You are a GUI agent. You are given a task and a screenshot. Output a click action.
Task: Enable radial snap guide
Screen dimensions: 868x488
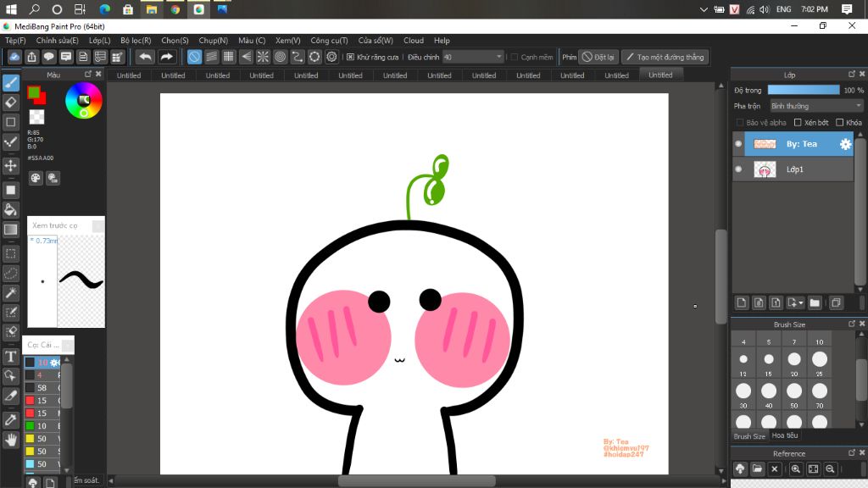pos(263,57)
